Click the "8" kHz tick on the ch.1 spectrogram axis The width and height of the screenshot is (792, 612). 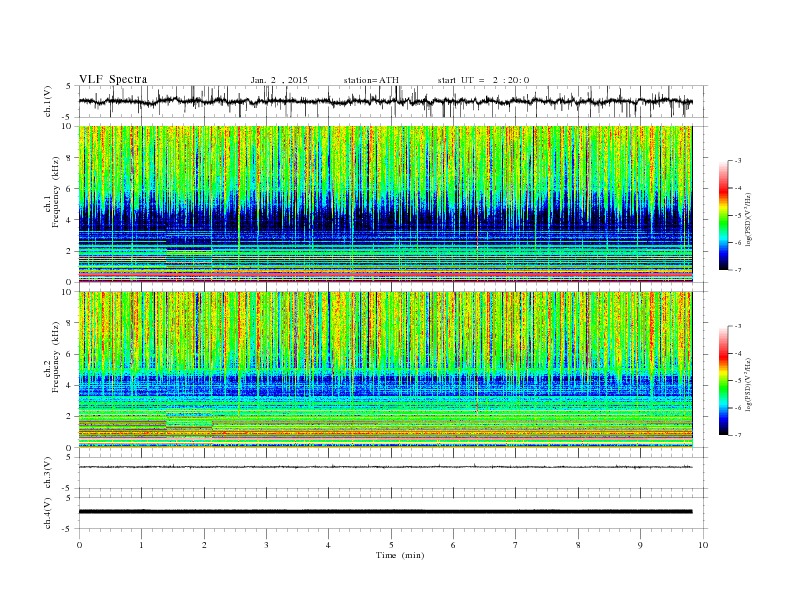pos(70,158)
